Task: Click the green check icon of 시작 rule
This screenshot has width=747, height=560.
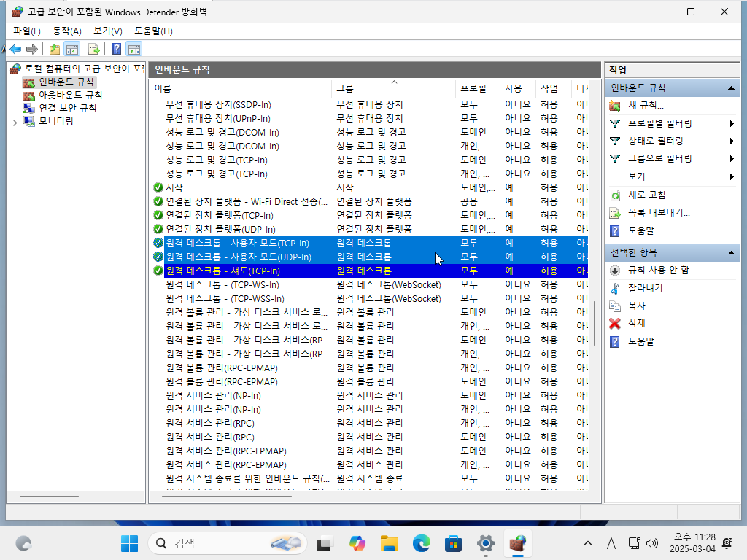Action: [158, 187]
